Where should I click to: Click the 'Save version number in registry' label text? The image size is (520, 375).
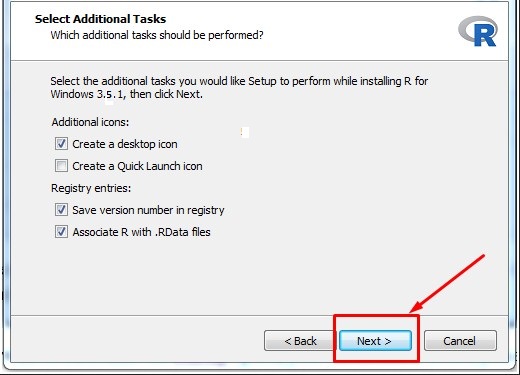(x=148, y=210)
